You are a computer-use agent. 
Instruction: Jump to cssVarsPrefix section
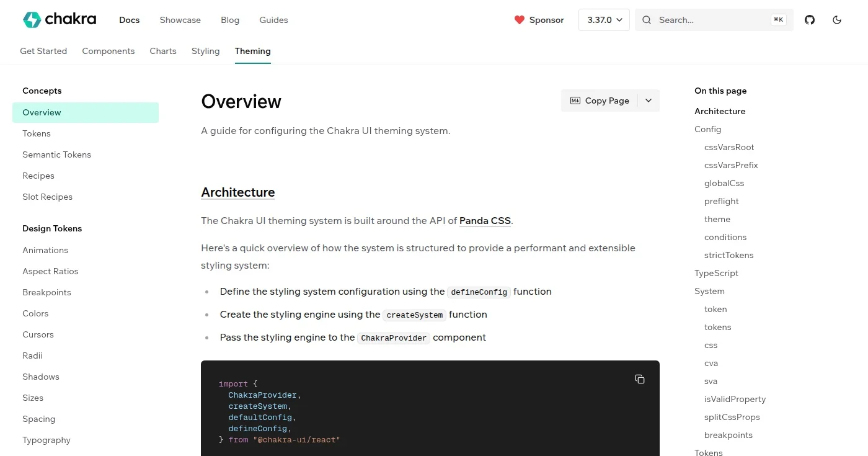(x=731, y=165)
